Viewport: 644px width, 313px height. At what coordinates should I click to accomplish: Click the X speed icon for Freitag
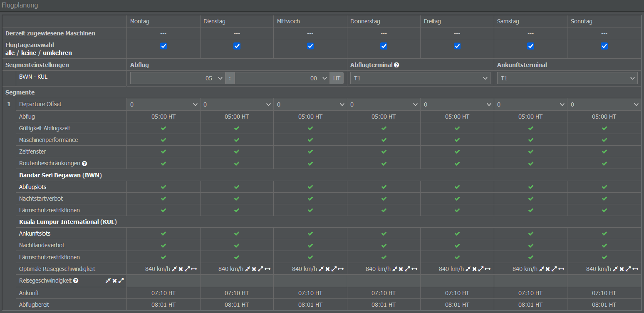pos(475,269)
